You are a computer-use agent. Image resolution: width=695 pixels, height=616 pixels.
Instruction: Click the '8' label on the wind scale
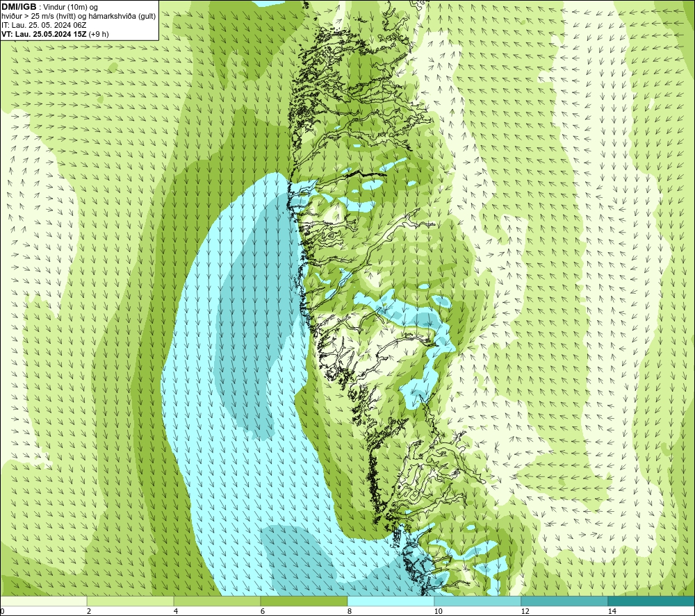(350, 612)
